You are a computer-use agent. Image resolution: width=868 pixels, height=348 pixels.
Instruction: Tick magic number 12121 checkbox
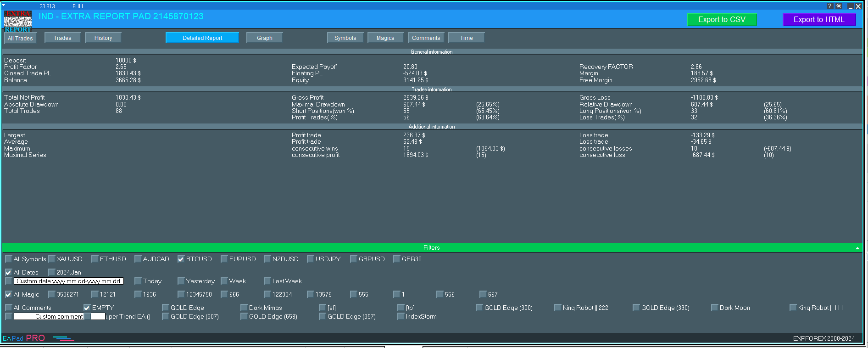coord(95,294)
